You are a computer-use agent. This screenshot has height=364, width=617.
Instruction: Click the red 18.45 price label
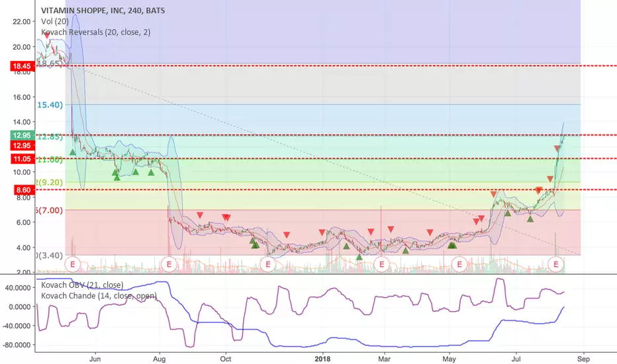tap(22, 66)
